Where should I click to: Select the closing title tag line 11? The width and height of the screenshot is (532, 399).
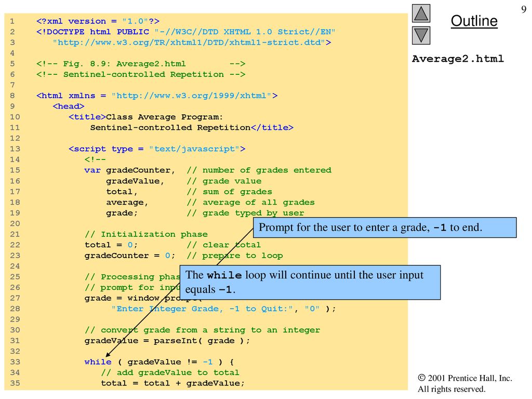click(192, 128)
